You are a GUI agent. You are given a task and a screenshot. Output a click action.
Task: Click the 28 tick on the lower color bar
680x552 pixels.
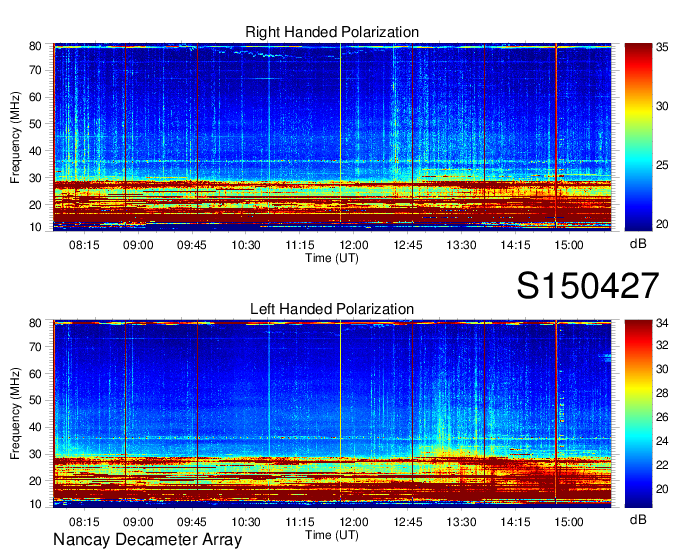click(x=662, y=393)
